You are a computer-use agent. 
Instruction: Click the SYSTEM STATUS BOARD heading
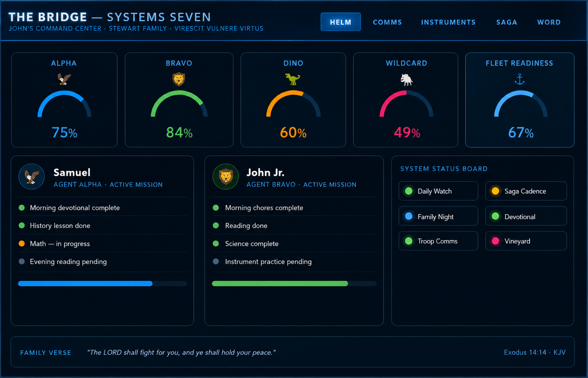tap(444, 169)
